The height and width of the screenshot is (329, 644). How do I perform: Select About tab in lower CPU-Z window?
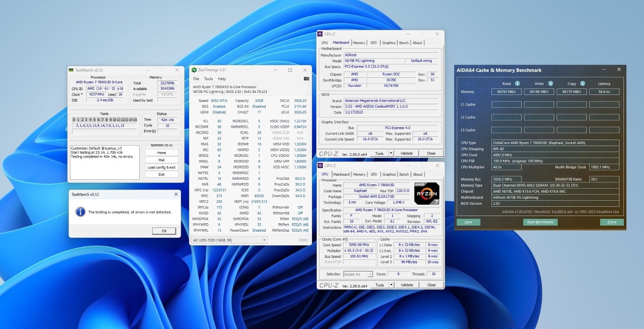(418, 175)
